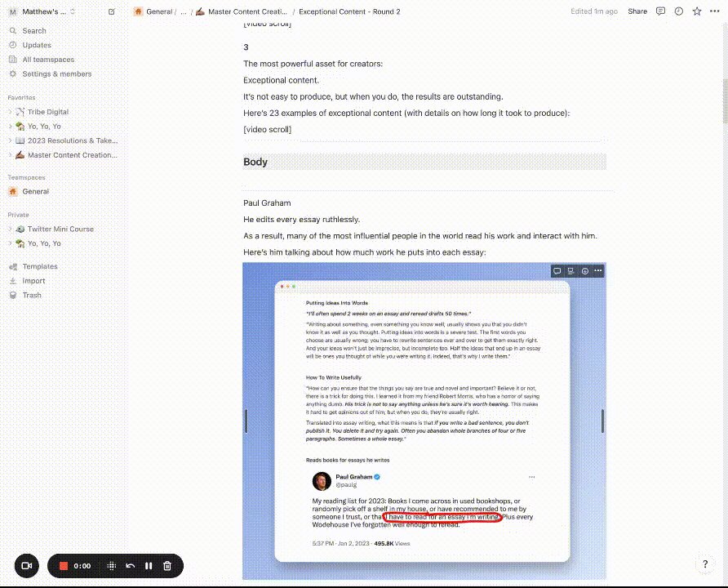This screenshot has height=588, width=728.
Task: Click the Body heading
Action: [x=255, y=162]
